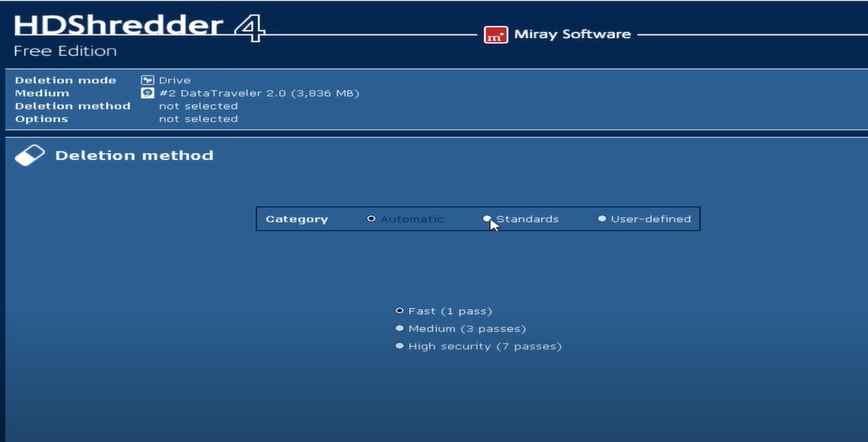This screenshot has width=868, height=442.
Task: Click the eraser icon beside Deletion method
Action: (x=29, y=155)
